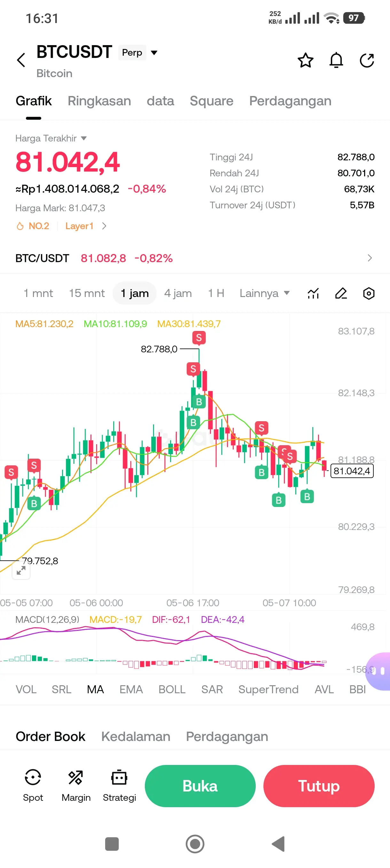Image resolution: width=390 pixels, height=868 pixels.
Task: Open chart settings hexagon icon
Action: (x=369, y=293)
